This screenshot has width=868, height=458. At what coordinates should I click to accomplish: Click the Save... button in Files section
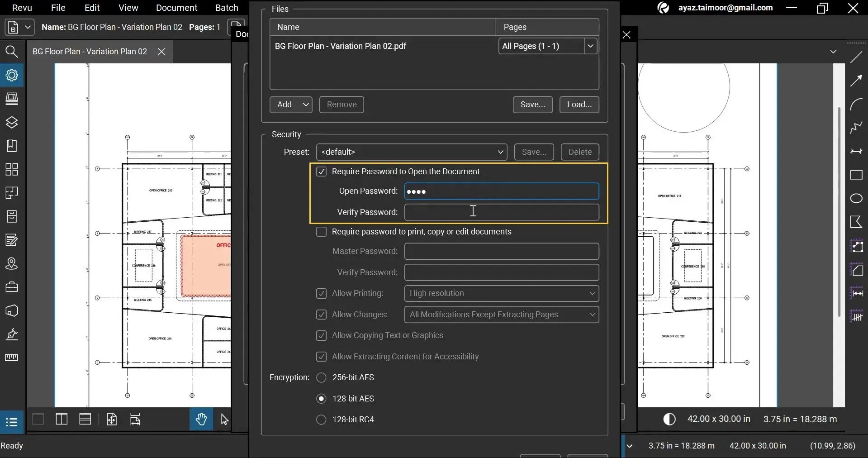[x=533, y=105]
